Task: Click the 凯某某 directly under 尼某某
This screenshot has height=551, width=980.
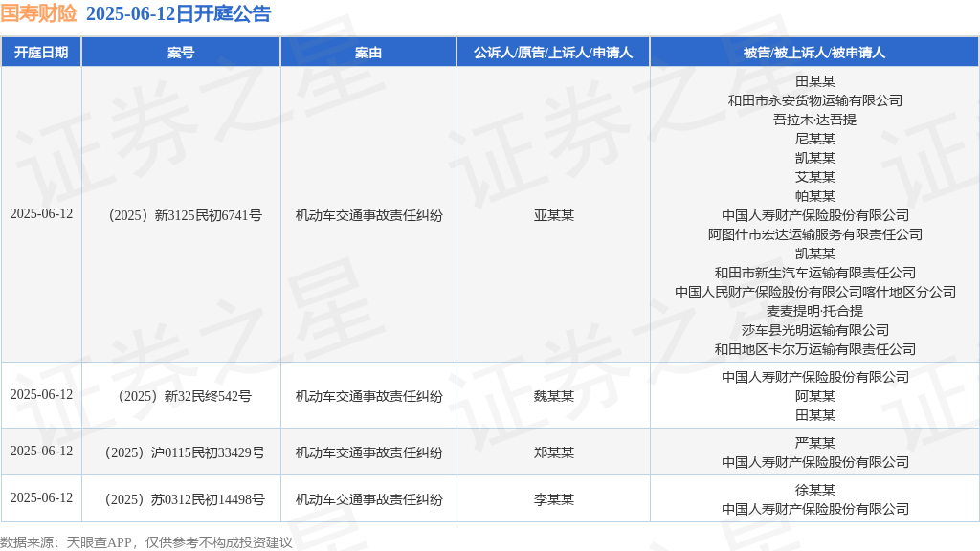Action: coord(815,158)
